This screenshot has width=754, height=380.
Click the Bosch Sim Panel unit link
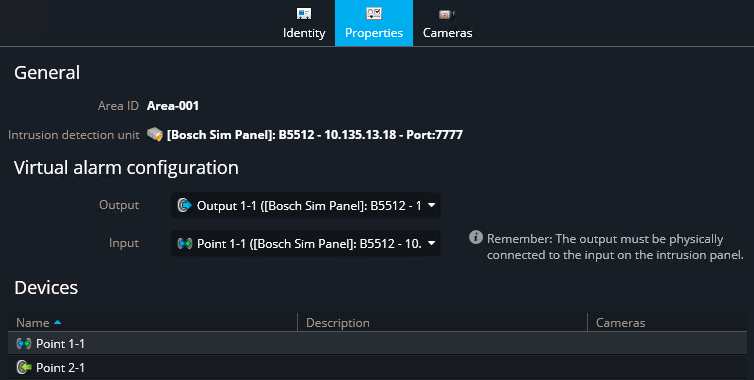tap(314, 135)
